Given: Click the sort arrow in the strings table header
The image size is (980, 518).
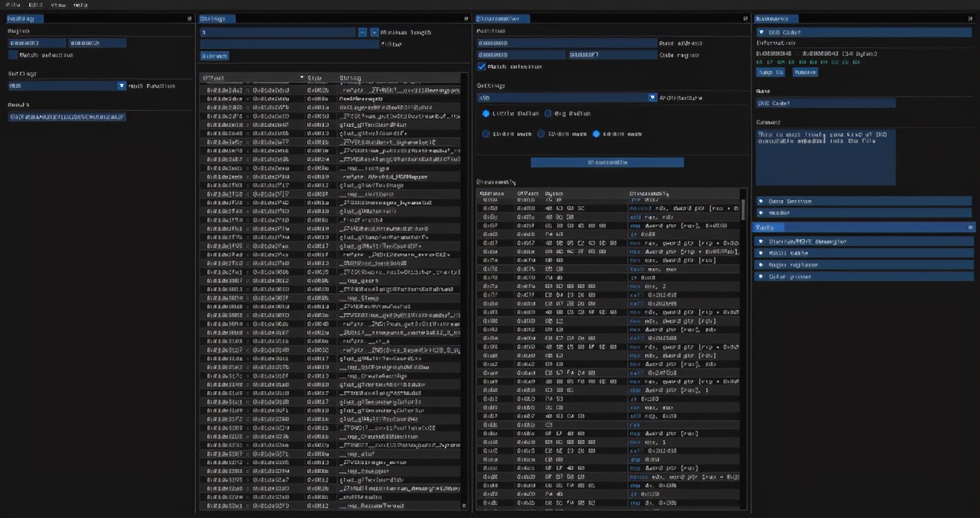Looking at the screenshot, I should pyautogui.click(x=301, y=78).
